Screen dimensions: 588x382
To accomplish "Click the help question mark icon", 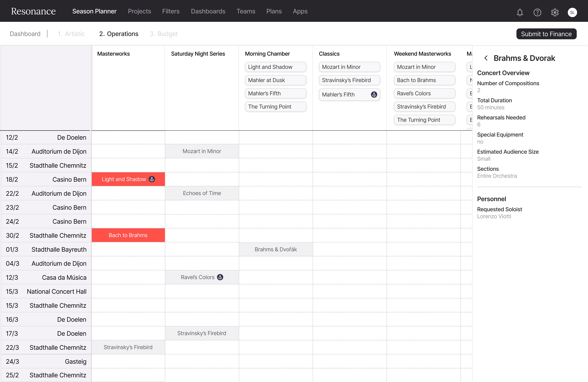I will pyautogui.click(x=537, y=12).
